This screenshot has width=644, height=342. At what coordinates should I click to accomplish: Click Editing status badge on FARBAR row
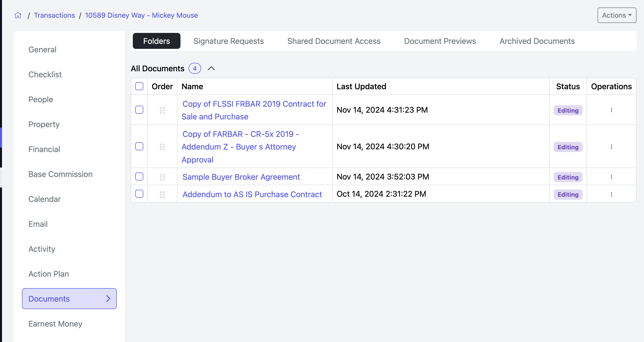[x=568, y=147]
